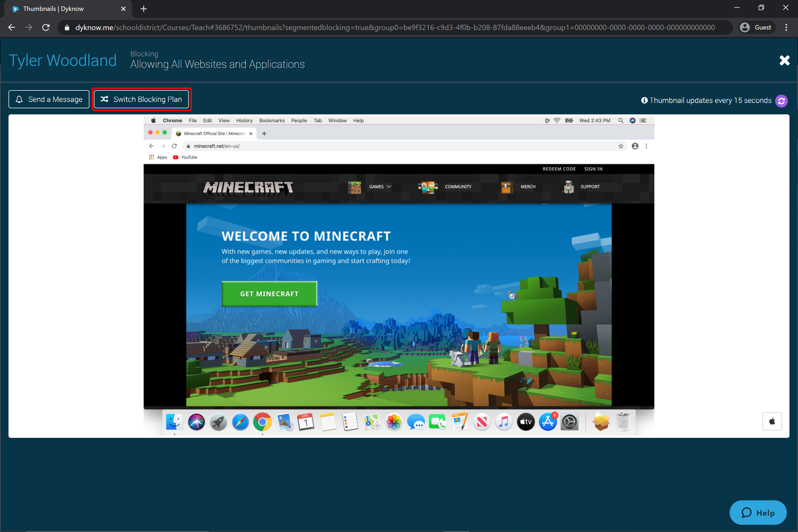Image resolution: width=798 pixels, height=532 pixels.
Task: Click the blue Messages icon in the dock
Action: pos(416,422)
